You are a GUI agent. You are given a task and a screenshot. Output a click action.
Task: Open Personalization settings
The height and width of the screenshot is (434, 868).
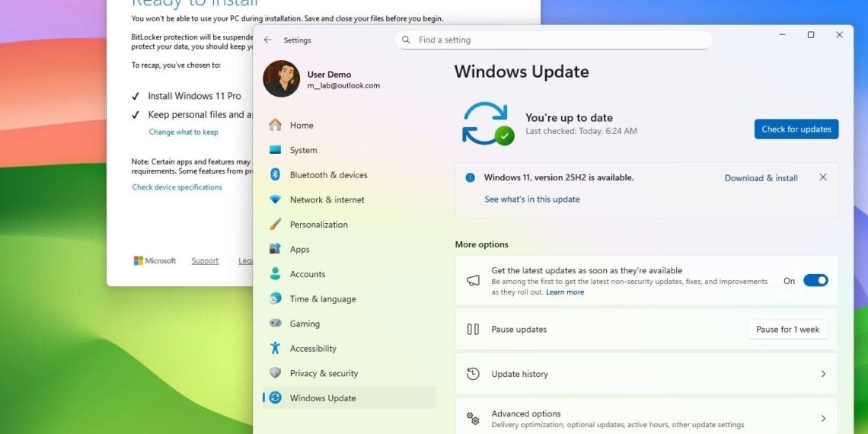(349, 224)
